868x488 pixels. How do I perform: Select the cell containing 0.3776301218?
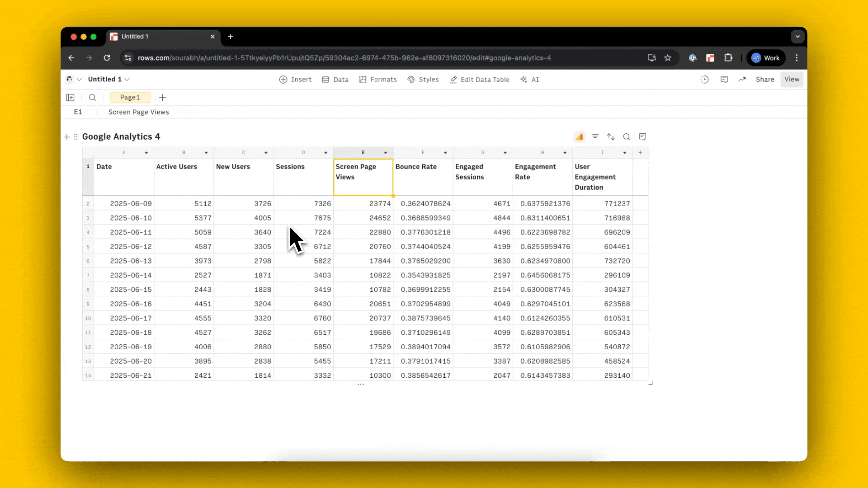click(423, 232)
